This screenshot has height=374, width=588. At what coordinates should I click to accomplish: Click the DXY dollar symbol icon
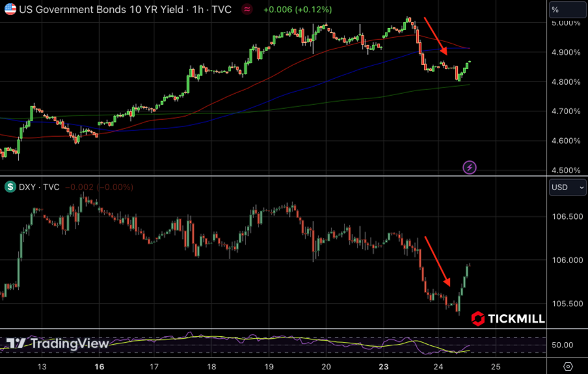coord(10,187)
